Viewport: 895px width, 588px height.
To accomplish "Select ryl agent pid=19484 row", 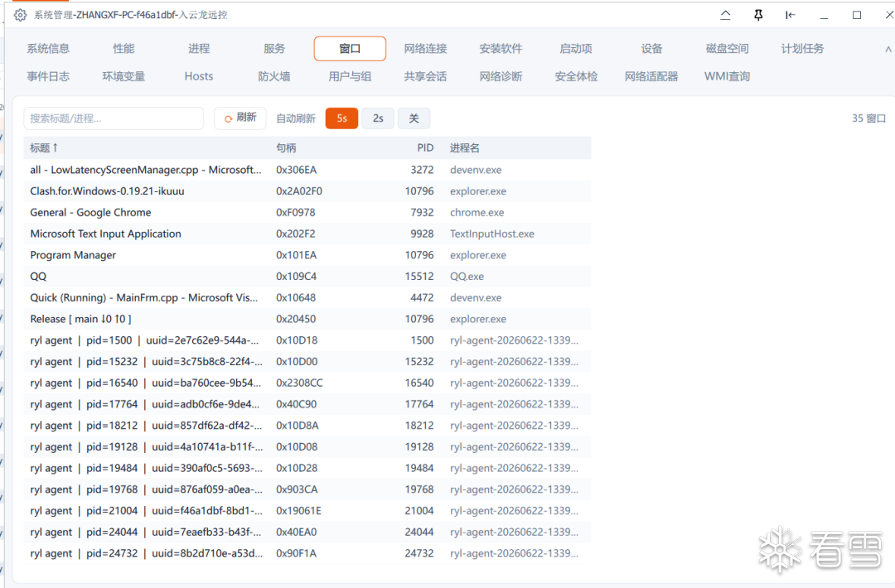I will click(x=307, y=468).
